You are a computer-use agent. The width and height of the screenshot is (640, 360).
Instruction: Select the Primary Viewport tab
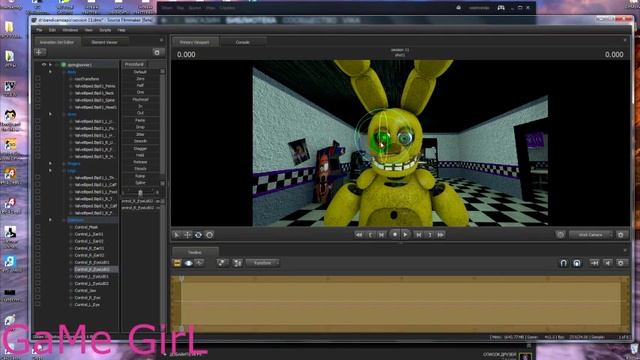click(x=195, y=42)
